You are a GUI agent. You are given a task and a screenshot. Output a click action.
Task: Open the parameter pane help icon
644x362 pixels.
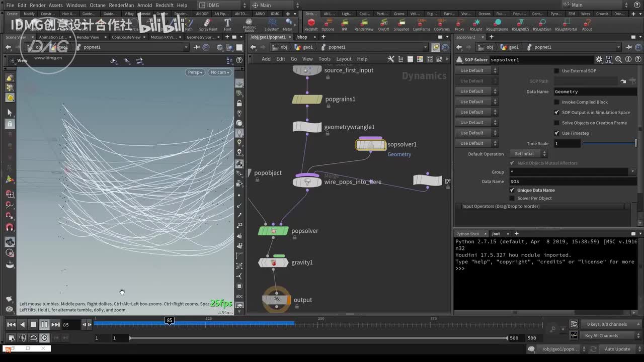(x=637, y=59)
